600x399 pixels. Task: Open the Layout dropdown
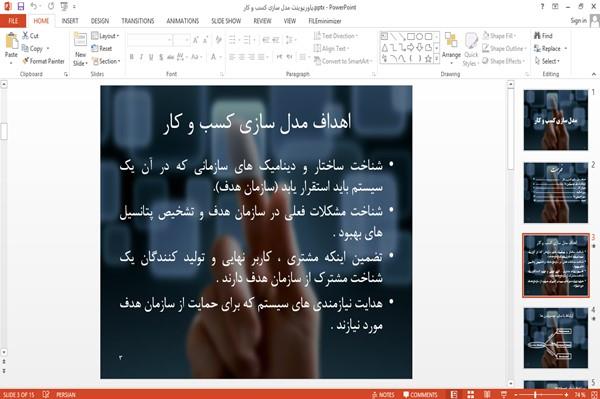click(x=105, y=36)
